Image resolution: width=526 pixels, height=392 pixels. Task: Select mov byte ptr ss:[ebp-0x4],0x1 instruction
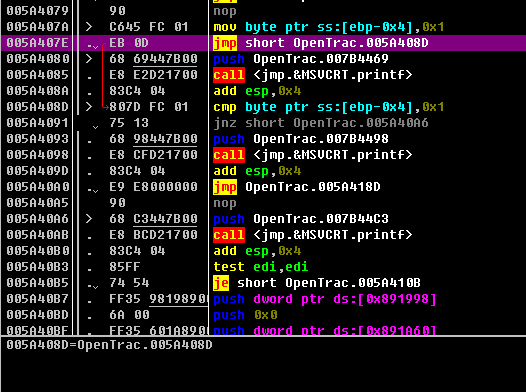click(x=329, y=27)
